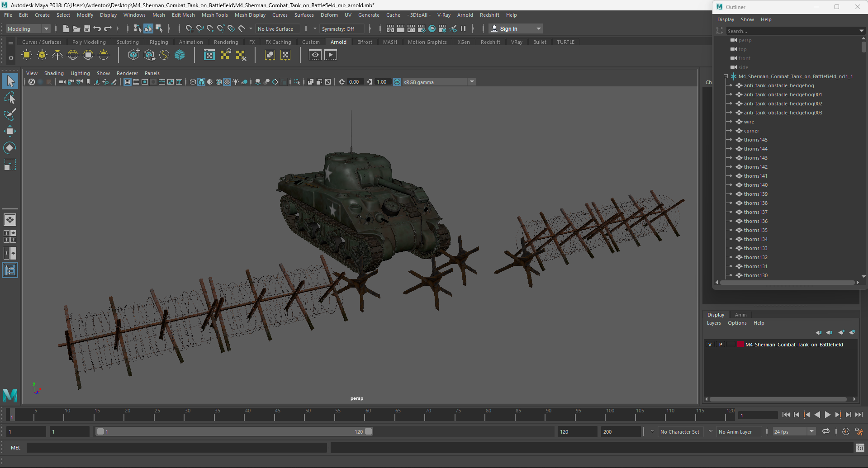Switch to the Rigging shelf tab

tap(159, 42)
